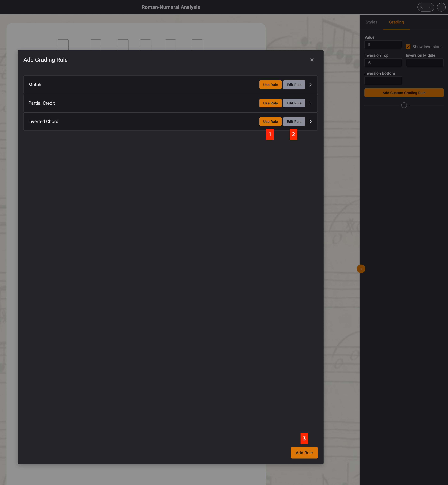Select the Grading tab
The height and width of the screenshot is (485, 448).
(396, 22)
